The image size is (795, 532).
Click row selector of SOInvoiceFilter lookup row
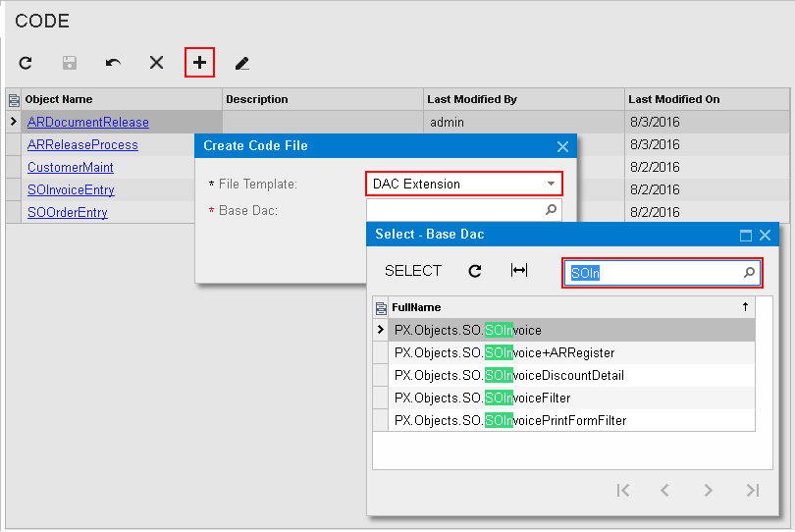381,398
